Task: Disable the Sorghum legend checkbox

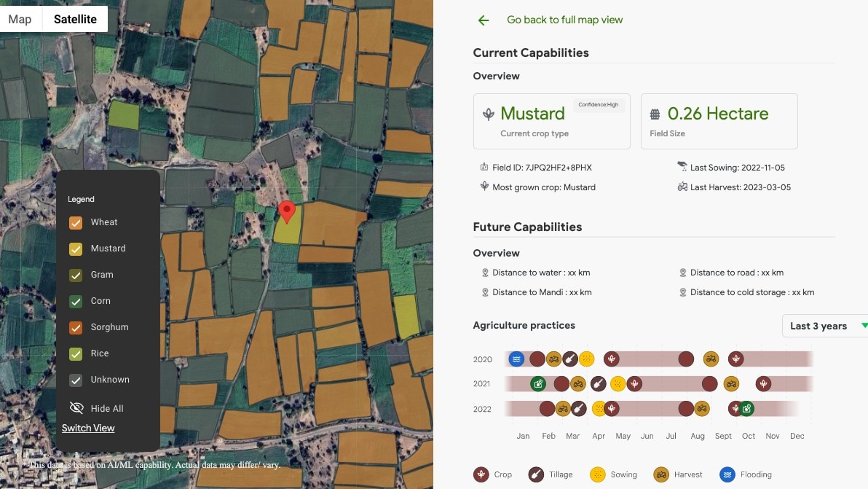Action: [x=76, y=327]
